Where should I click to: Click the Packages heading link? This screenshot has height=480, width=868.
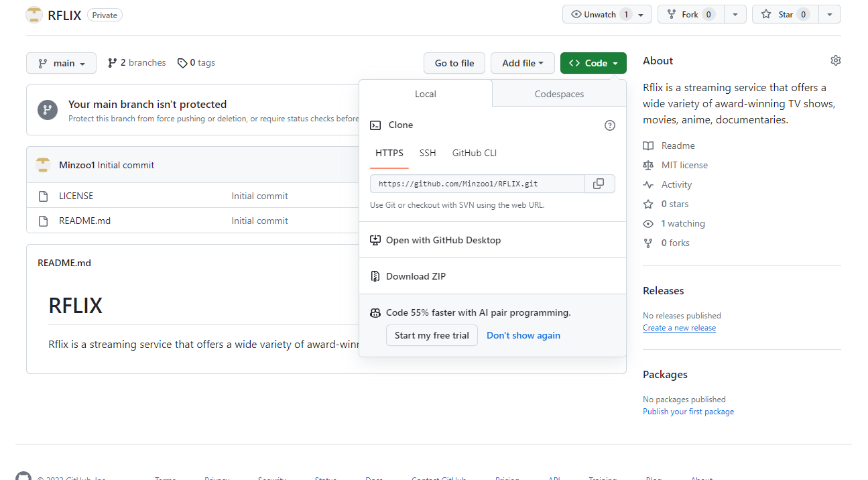click(665, 375)
